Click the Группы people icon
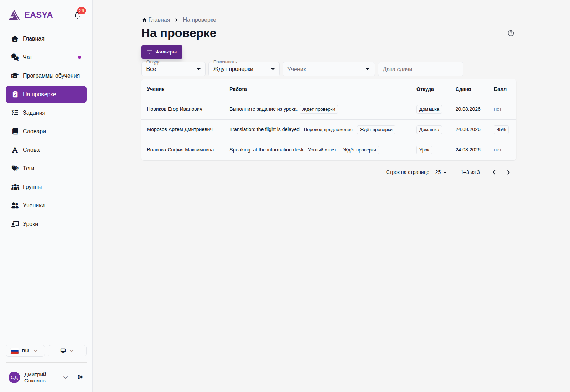570x392 pixels. (x=15, y=187)
